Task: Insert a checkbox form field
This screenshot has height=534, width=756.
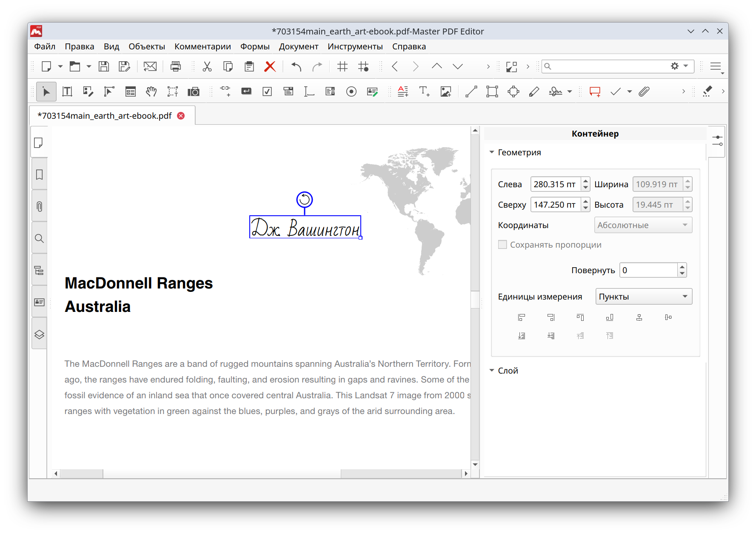Action: coord(267,91)
